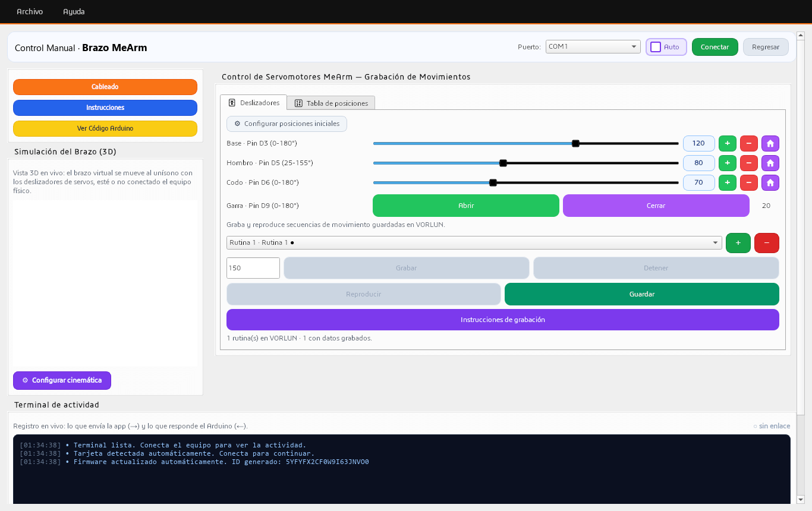
Task: Open the Ayuda menu
Action: click(x=74, y=11)
